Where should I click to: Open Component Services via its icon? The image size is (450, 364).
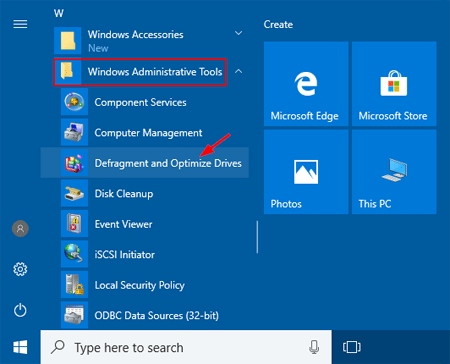74,102
